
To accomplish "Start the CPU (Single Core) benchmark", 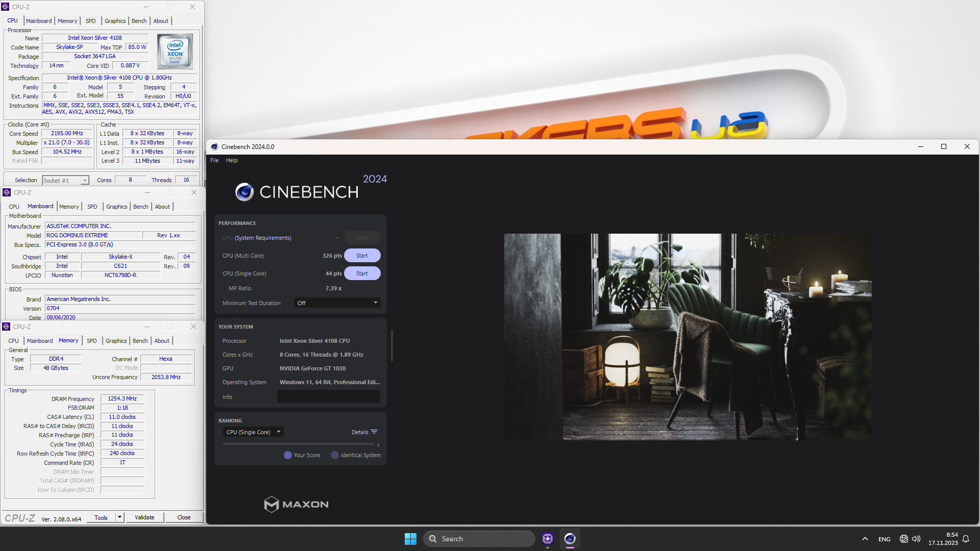I will [362, 273].
